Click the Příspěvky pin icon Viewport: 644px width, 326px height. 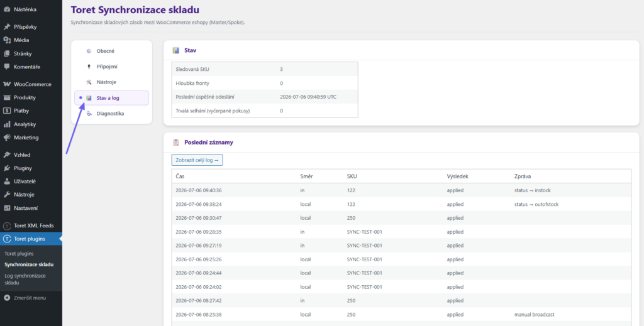6,27
